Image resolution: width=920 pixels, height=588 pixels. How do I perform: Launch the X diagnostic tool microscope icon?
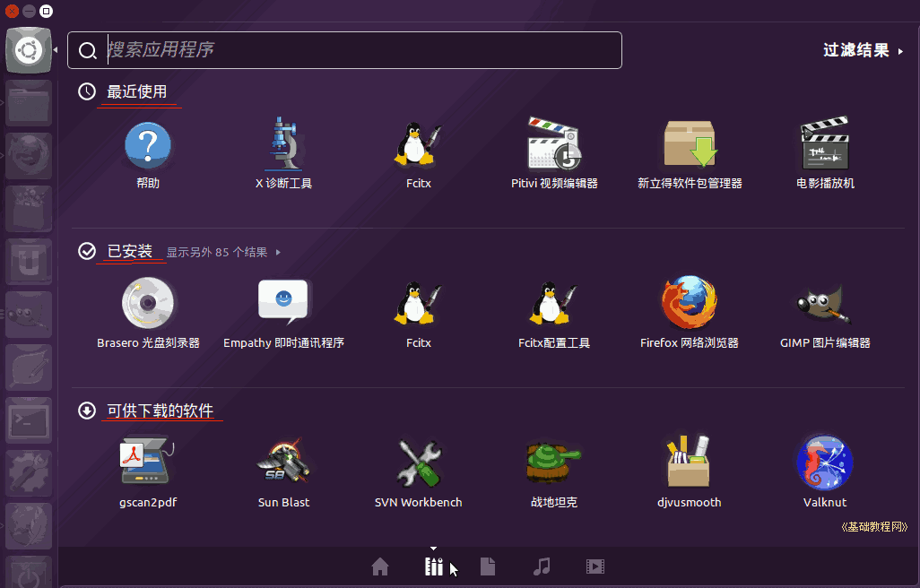tap(283, 144)
